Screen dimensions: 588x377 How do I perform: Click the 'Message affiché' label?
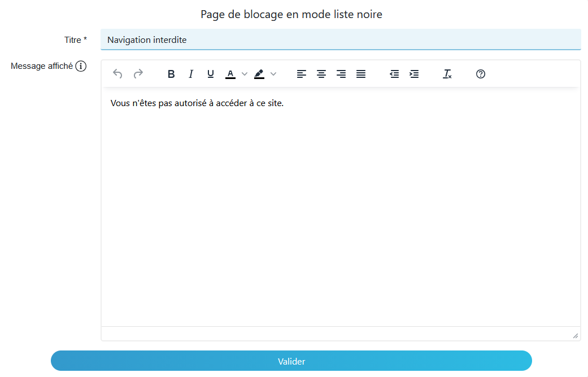[x=42, y=66]
